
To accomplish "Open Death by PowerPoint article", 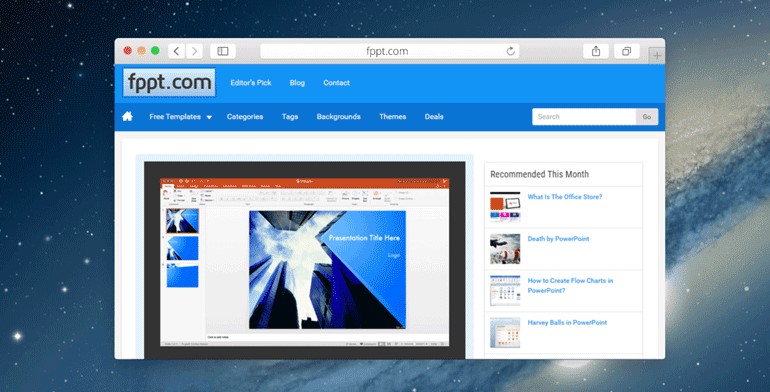I will 558,239.
